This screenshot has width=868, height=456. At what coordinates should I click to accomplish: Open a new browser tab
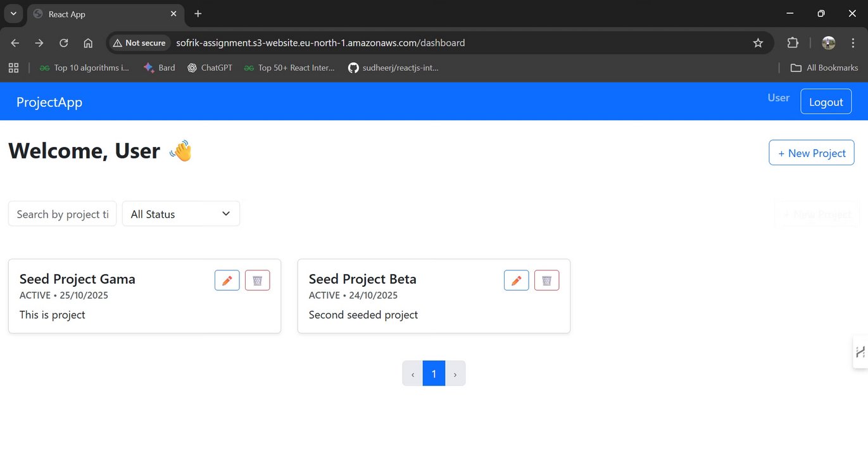pyautogui.click(x=198, y=14)
